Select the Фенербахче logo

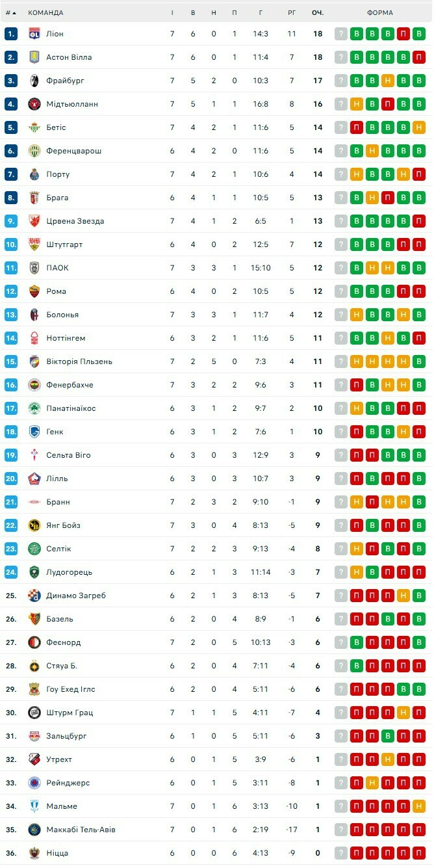[x=34, y=385]
